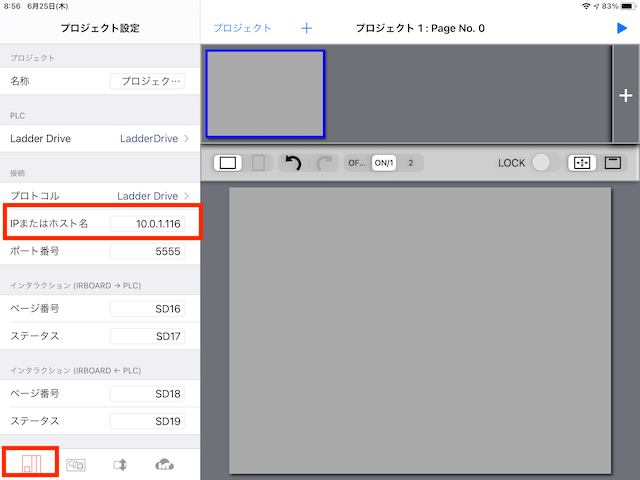Open the プロトコル Ladder Drive selection
The height and width of the screenshot is (480, 640).
[x=100, y=196]
